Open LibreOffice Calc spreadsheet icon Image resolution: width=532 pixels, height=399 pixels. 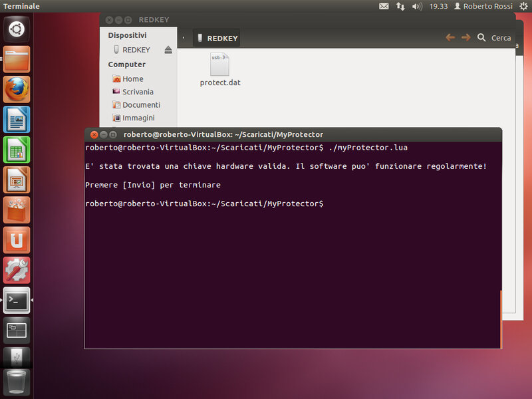click(x=17, y=150)
